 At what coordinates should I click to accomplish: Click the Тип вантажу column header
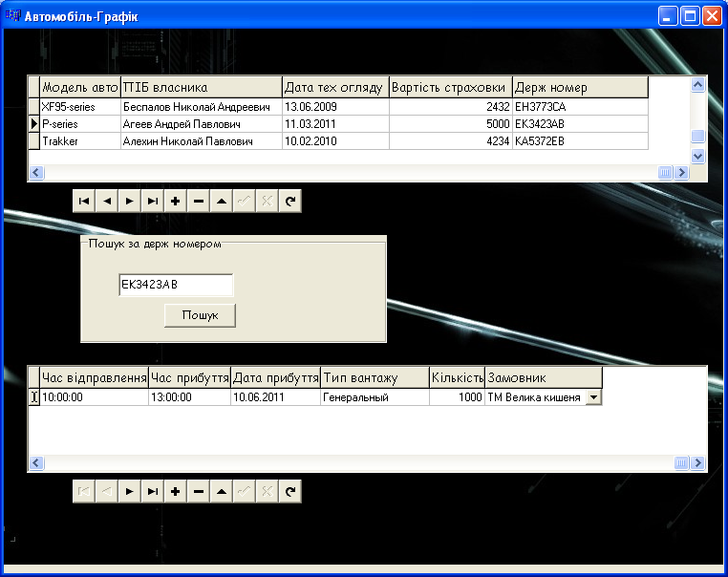375,378
